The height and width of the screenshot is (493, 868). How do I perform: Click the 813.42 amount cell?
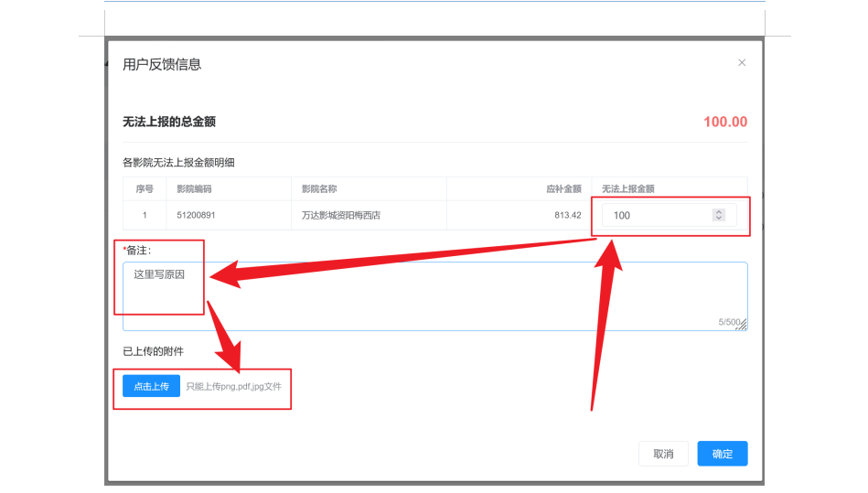[567, 216]
